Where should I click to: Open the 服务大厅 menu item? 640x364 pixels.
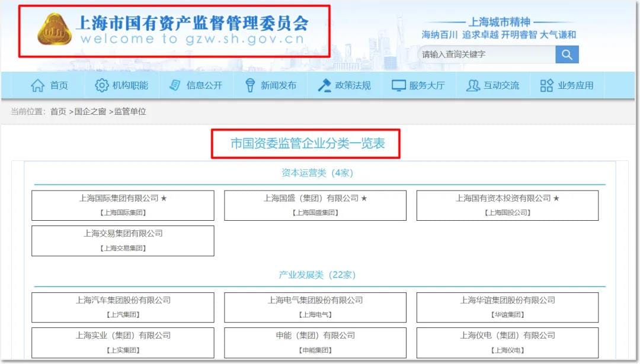pyautogui.click(x=427, y=86)
